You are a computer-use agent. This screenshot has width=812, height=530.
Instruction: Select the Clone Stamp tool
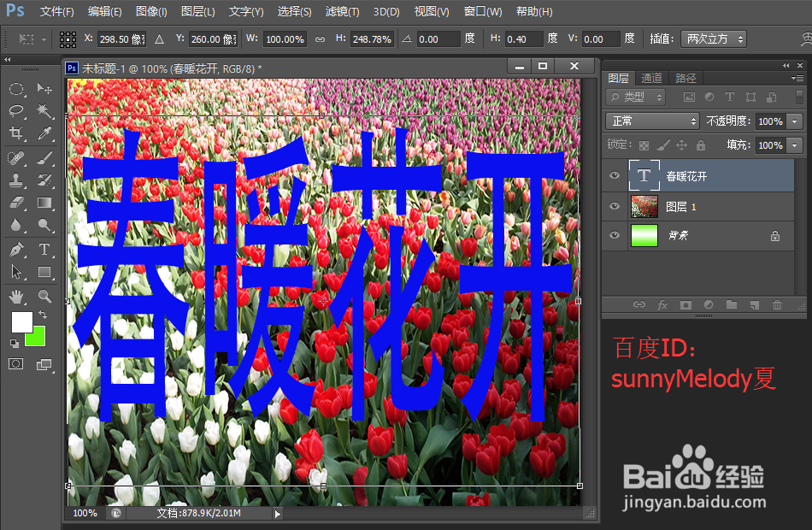pos(16,180)
